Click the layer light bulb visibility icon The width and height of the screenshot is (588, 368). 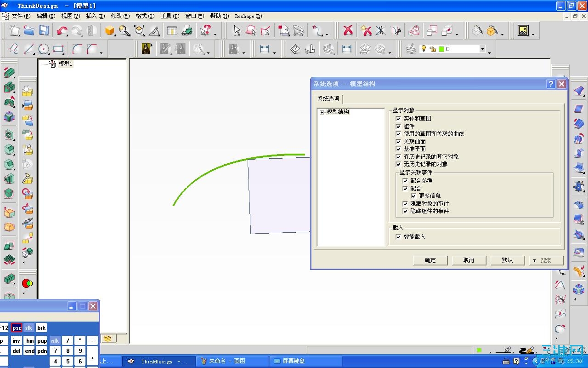[424, 49]
